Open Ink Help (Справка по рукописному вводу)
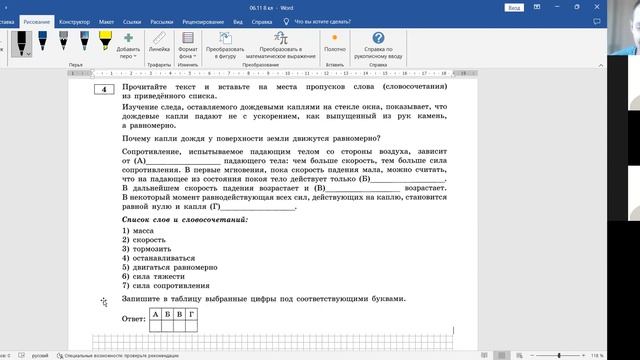The width and height of the screenshot is (640, 360). tap(378, 46)
